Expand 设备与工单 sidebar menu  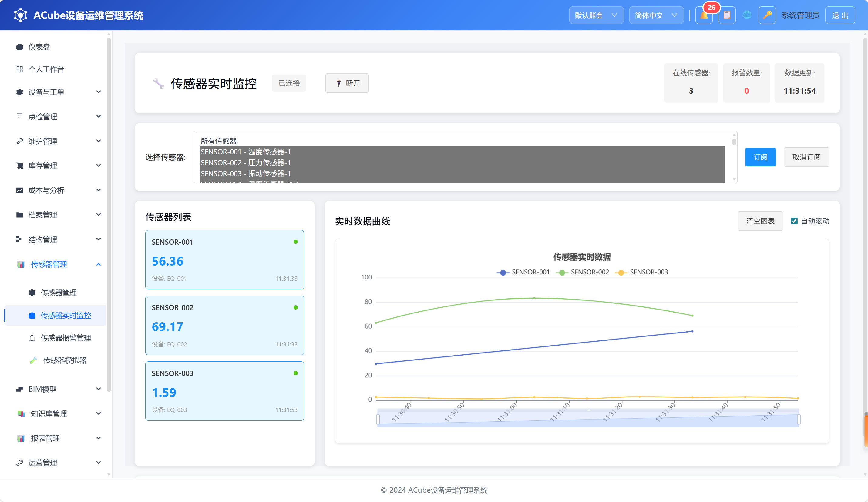point(55,92)
